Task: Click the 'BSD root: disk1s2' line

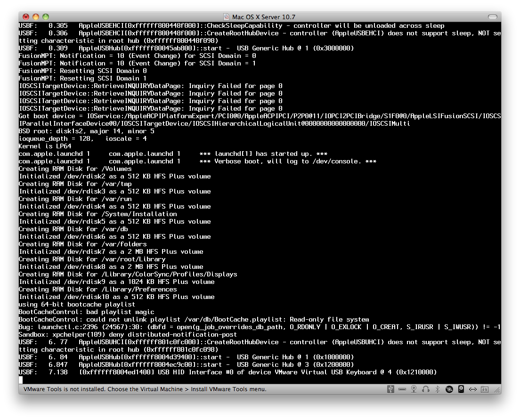Action: click(86, 131)
